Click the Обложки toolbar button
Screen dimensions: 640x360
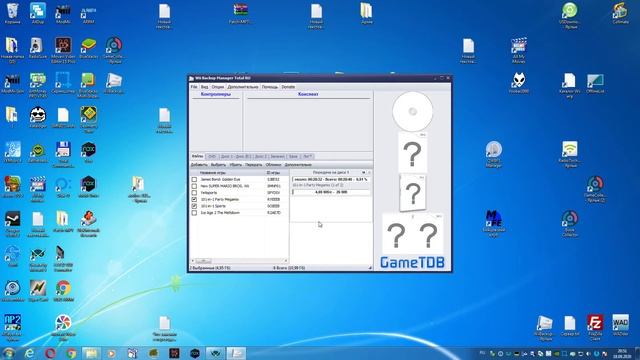coord(273,165)
